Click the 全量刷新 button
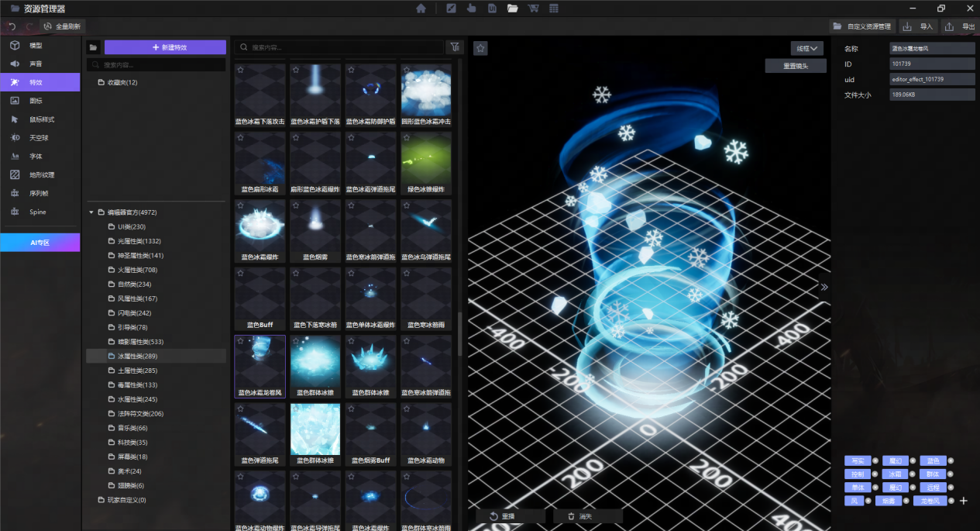This screenshot has width=980, height=531. click(63, 26)
